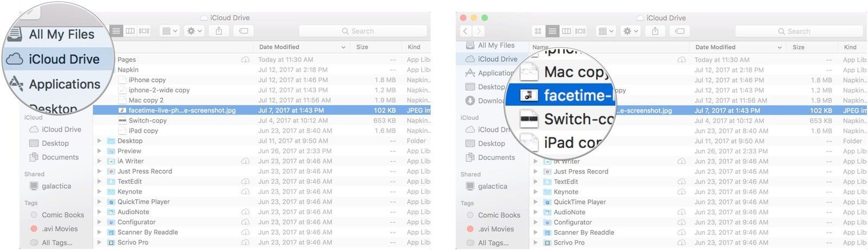This screenshot has height=250, width=868.
Task: Expand Just Press Record folder in right window
Action: pyautogui.click(x=535, y=171)
